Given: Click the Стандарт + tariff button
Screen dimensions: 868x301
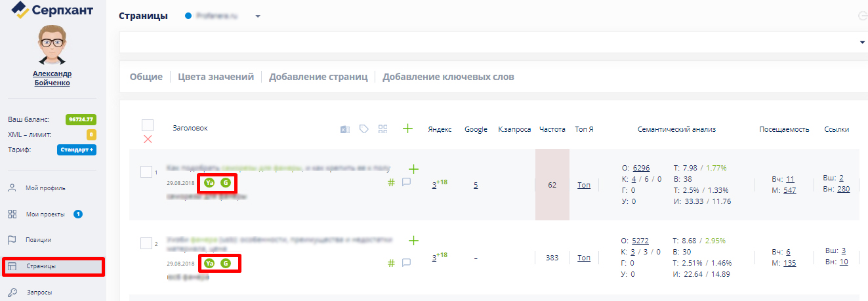Looking at the screenshot, I should point(77,150).
